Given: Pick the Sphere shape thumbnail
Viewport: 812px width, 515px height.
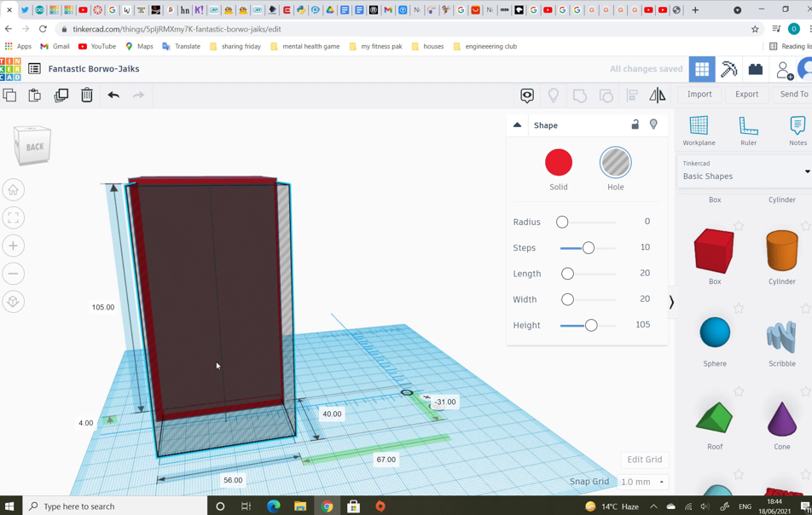Looking at the screenshot, I should 715,333.
